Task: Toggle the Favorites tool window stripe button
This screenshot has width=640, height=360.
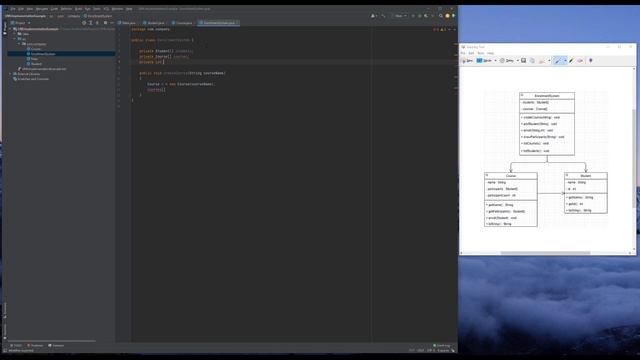Action: [4, 331]
